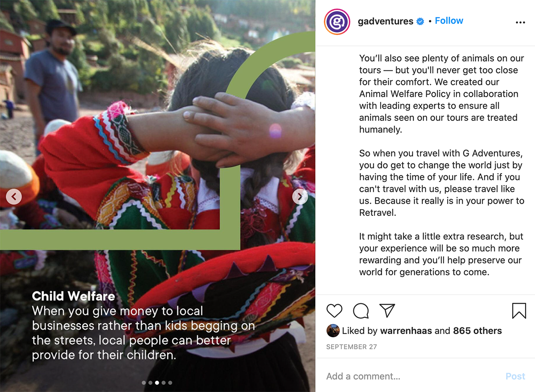Show list of 865 others who liked

[477, 331]
